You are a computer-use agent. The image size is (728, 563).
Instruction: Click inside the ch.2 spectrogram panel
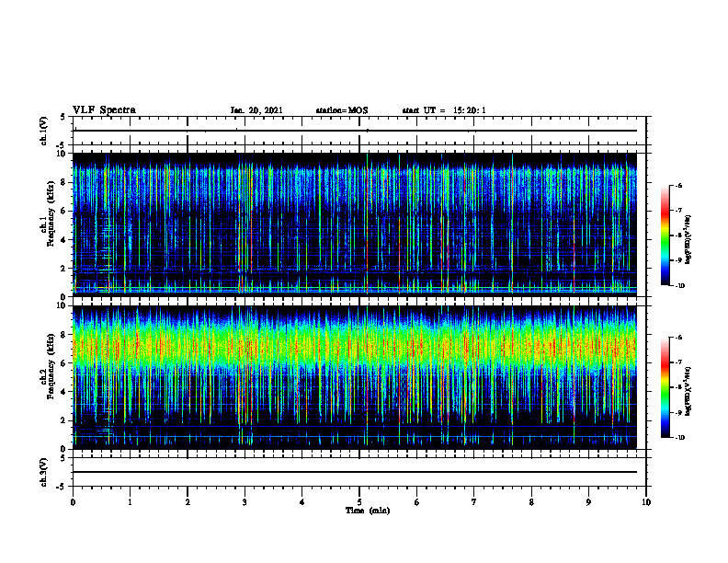[355, 377]
